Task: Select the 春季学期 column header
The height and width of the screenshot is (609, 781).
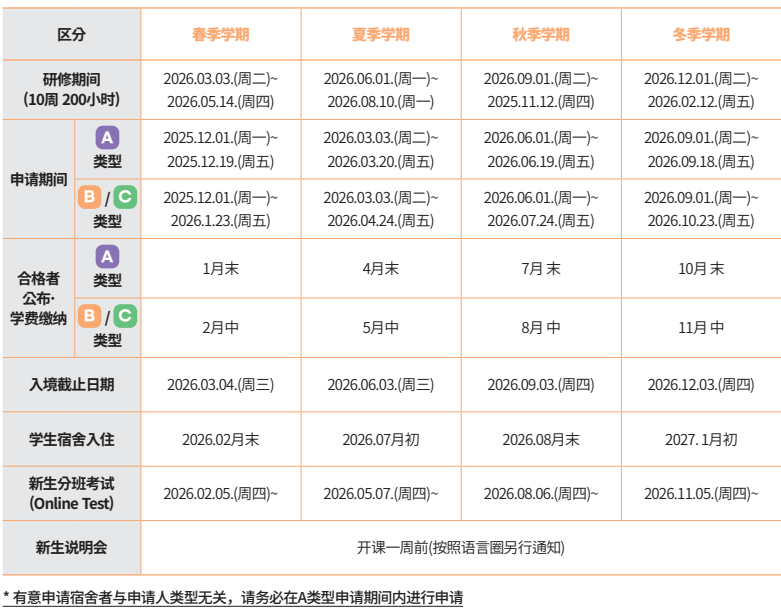Action: (220, 34)
